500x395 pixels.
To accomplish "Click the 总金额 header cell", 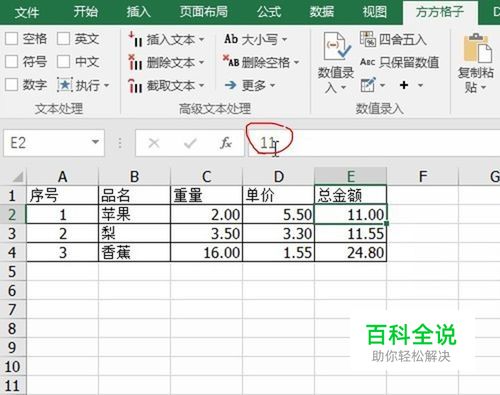I will (351, 195).
